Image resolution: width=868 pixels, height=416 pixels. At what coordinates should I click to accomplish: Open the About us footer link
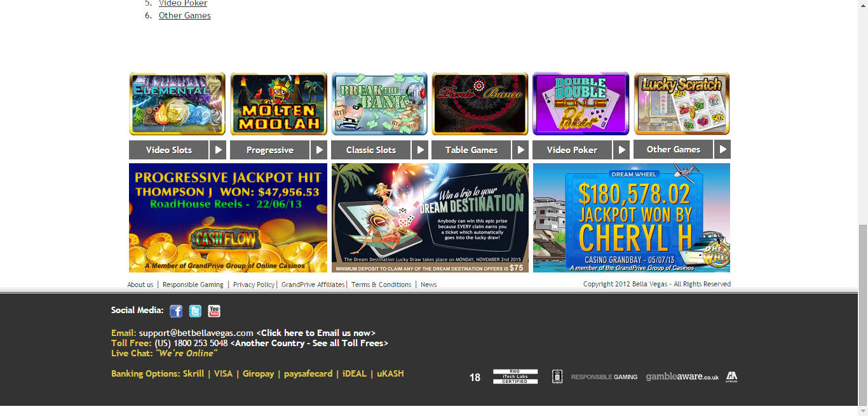[x=140, y=285]
